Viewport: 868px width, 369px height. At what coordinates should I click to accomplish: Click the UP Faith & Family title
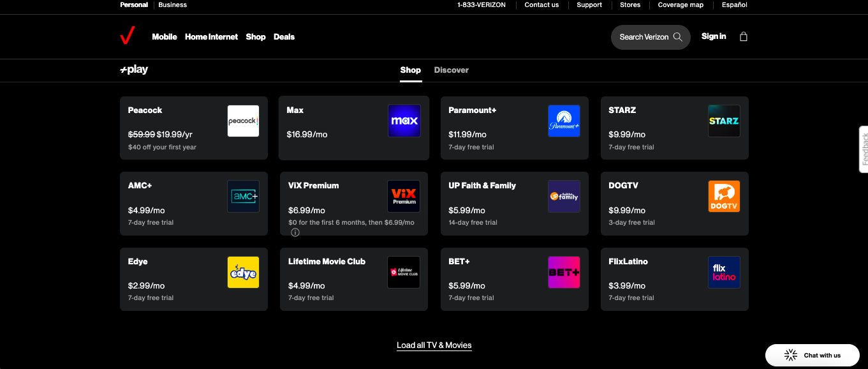coord(482,185)
